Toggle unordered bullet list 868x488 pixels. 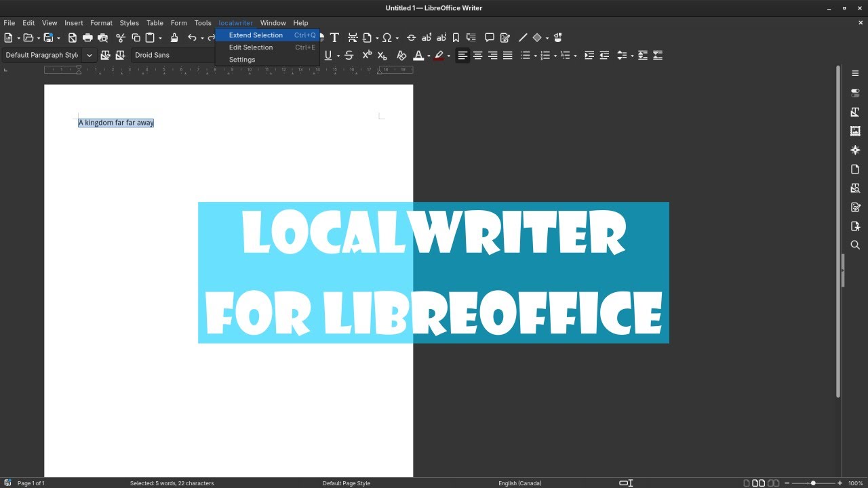[525, 56]
